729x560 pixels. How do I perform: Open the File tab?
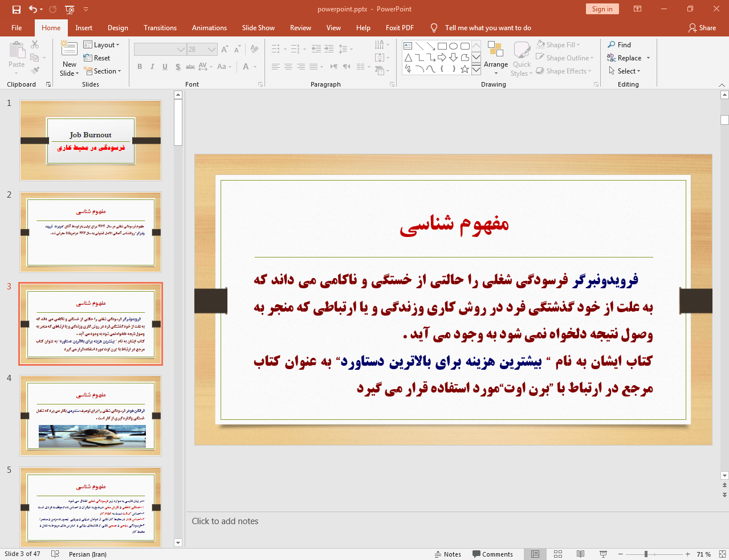click(17, 28)
